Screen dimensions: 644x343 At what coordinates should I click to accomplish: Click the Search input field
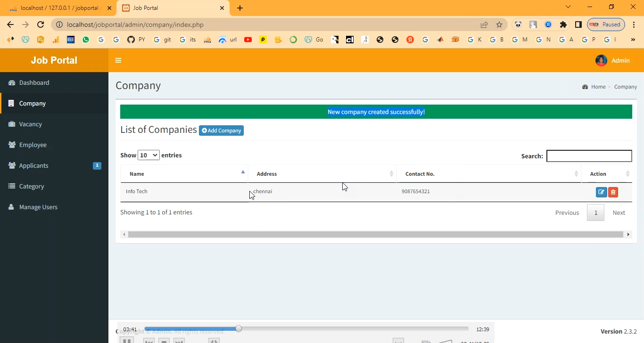click(589, 156)
